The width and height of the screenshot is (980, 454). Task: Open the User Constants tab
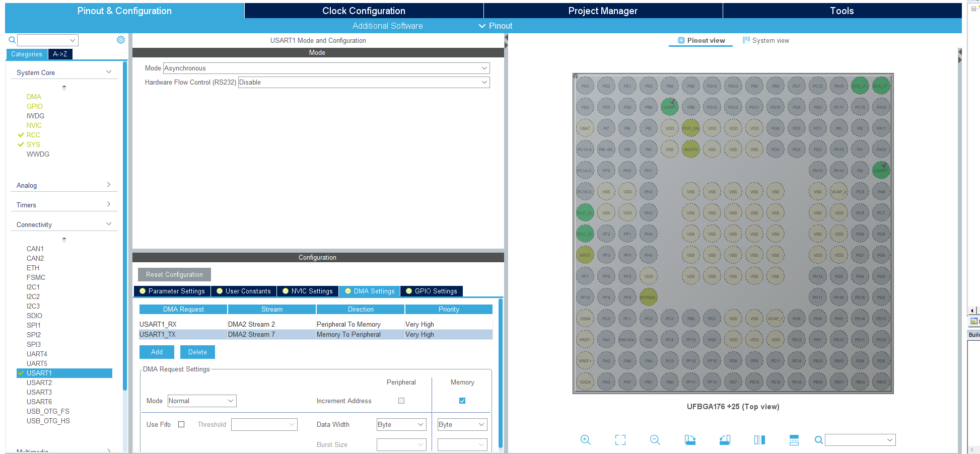click(x=244, y=291)
